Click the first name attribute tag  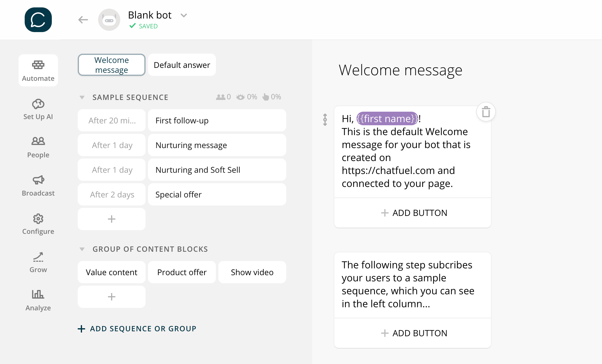(387, 118)
